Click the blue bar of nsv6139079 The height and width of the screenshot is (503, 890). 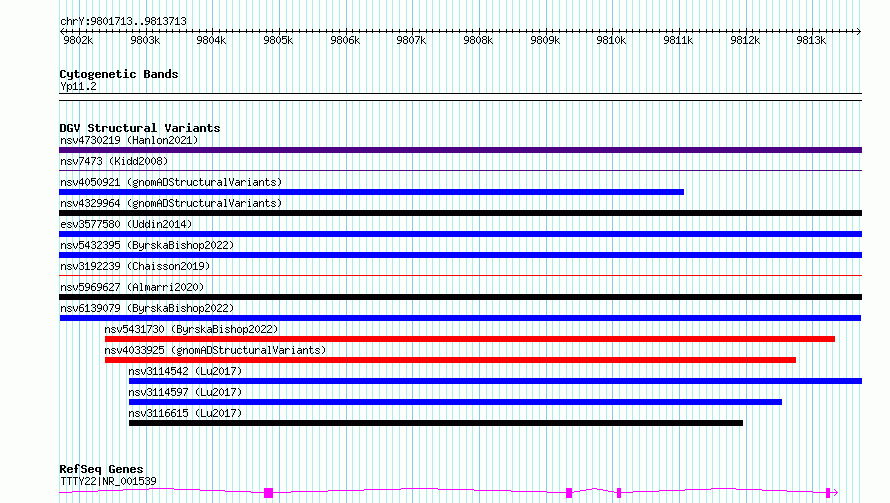pos(460,318)
